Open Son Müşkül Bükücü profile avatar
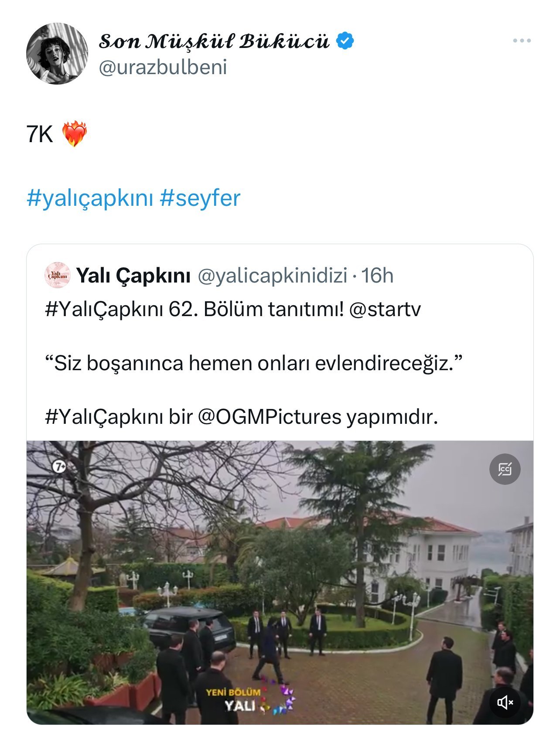Viewport: 560px width, 736px height. [x=57, y=54]
